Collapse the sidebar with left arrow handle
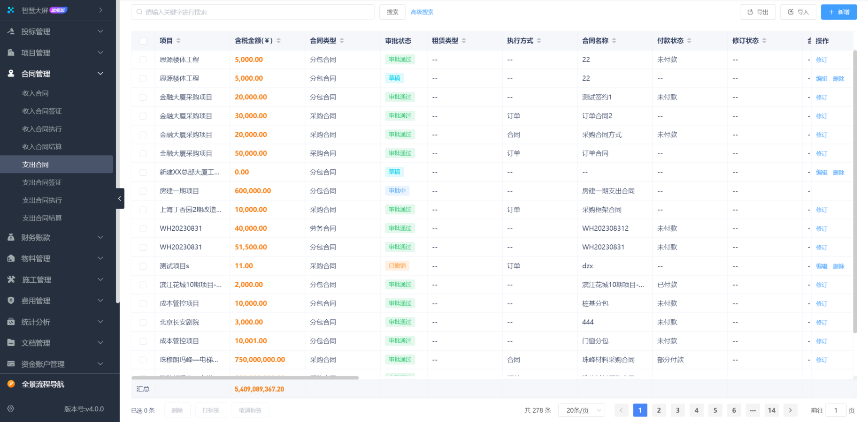 (x=120, y=198)
